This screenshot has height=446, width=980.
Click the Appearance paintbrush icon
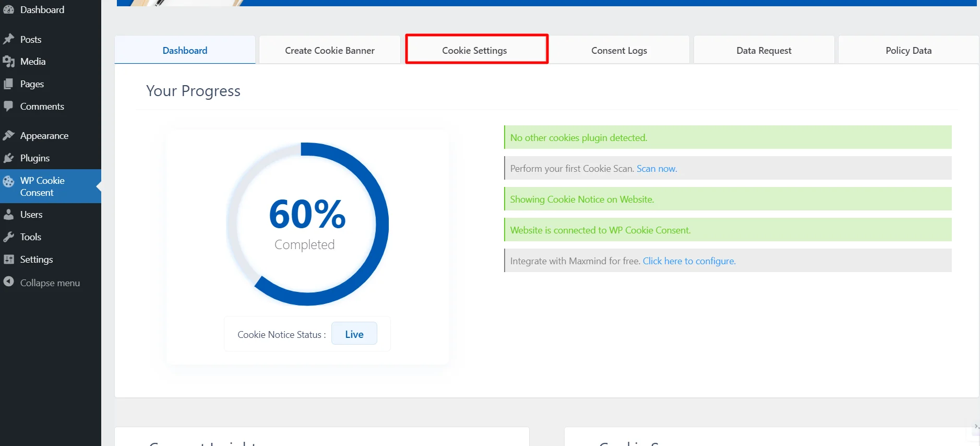point(8,136)
